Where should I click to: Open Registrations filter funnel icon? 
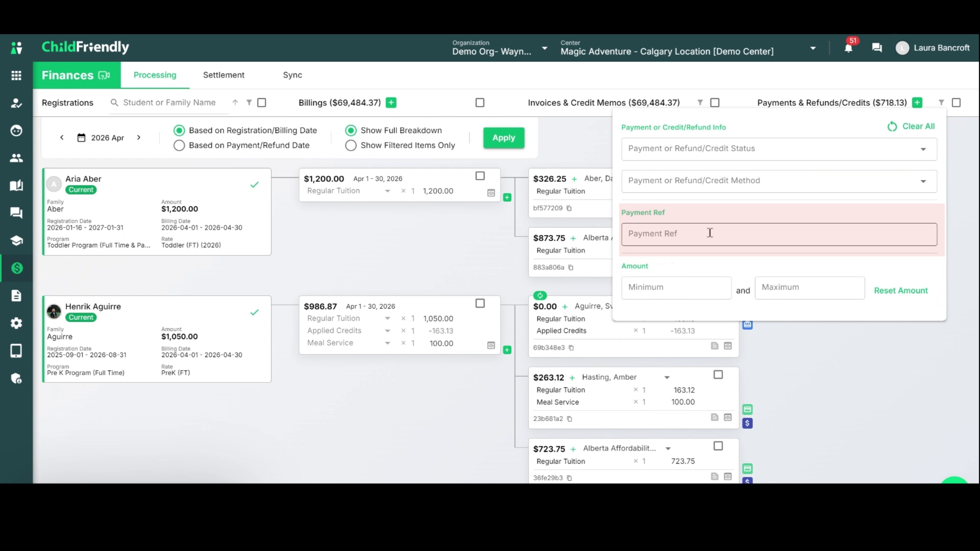249,103
